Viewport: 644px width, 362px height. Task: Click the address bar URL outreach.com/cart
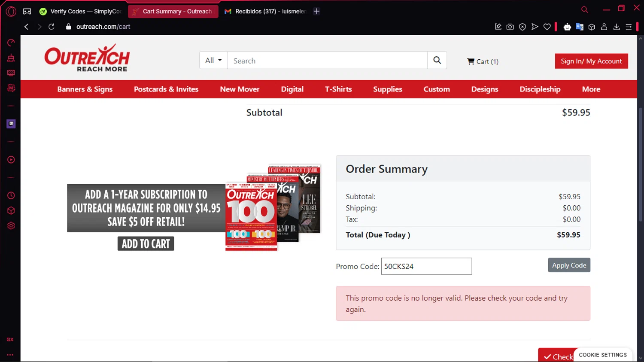pyautogui.click(x=103, y=27)
